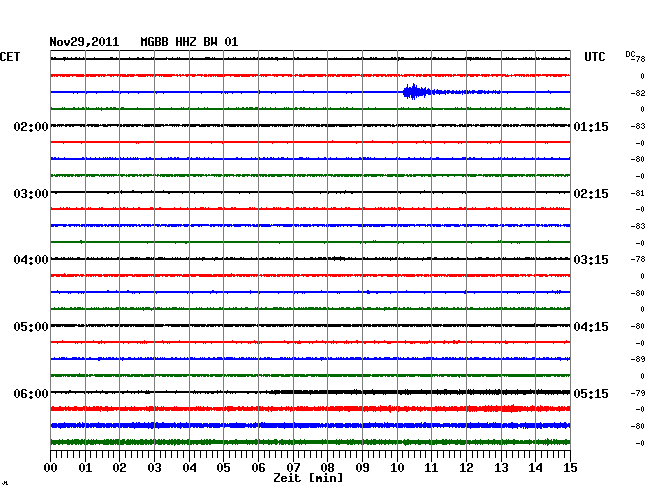Click minute tick label 14 on axis
This screenshot has width=650, height=494.
(535, 467)
